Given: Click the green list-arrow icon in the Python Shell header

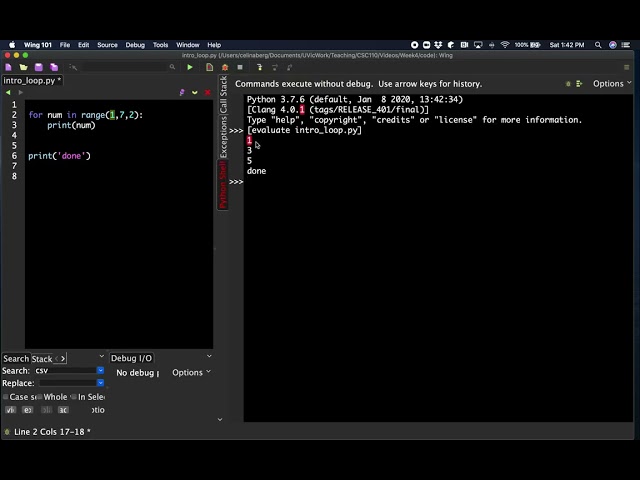Looking at the screenshot, I should pos(579,84).
